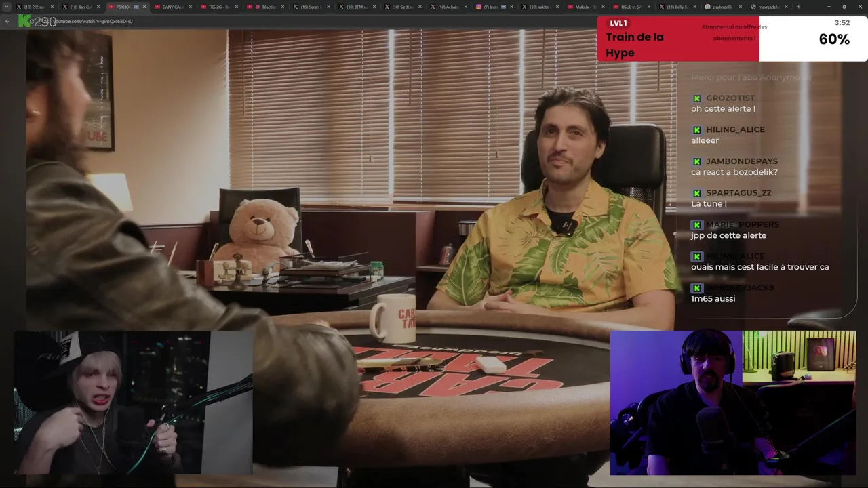Switch to the (7) Instagram tab
868x488 pixels.
tap(496, 7)
